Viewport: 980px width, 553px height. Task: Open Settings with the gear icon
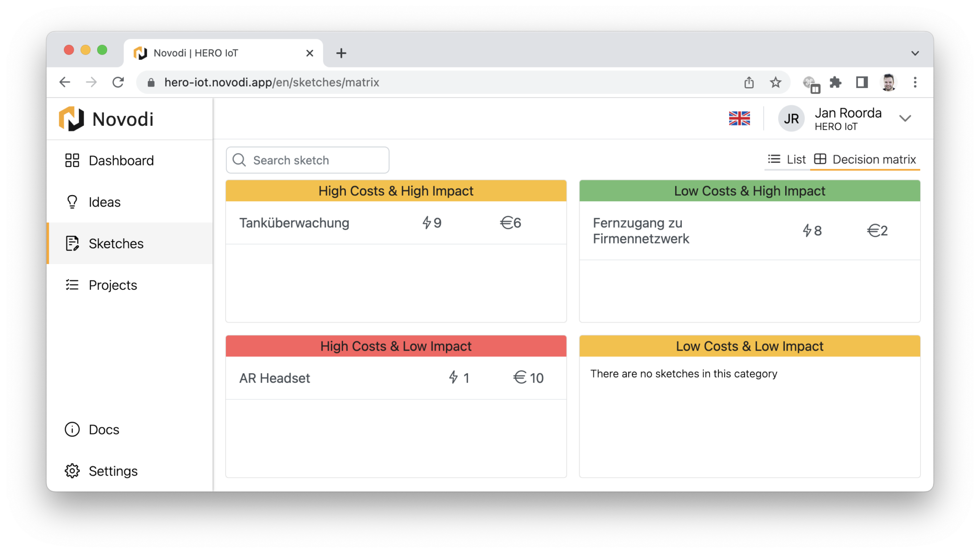[x=72, y=471]
